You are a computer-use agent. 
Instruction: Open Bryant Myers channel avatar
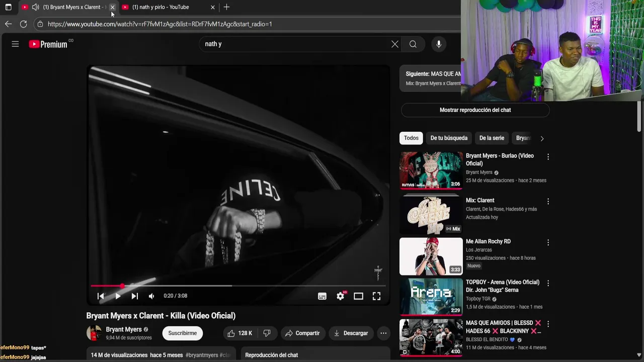(x=94, y=333)
